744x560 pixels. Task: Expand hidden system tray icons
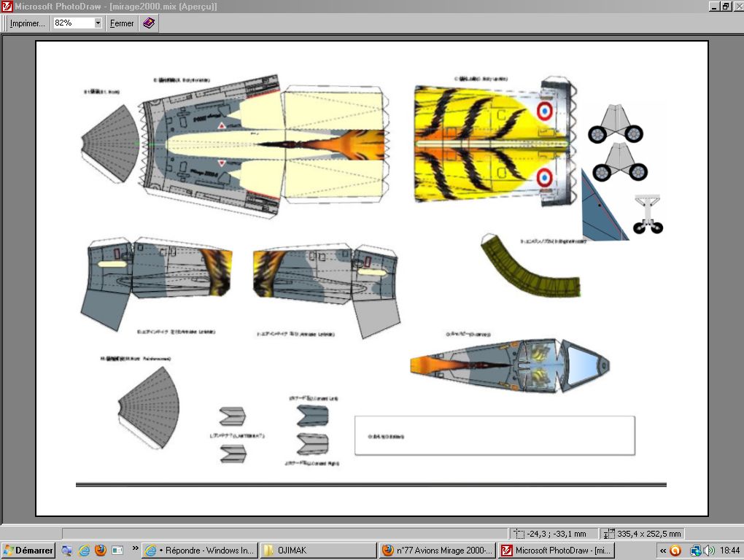click(662, 551)
